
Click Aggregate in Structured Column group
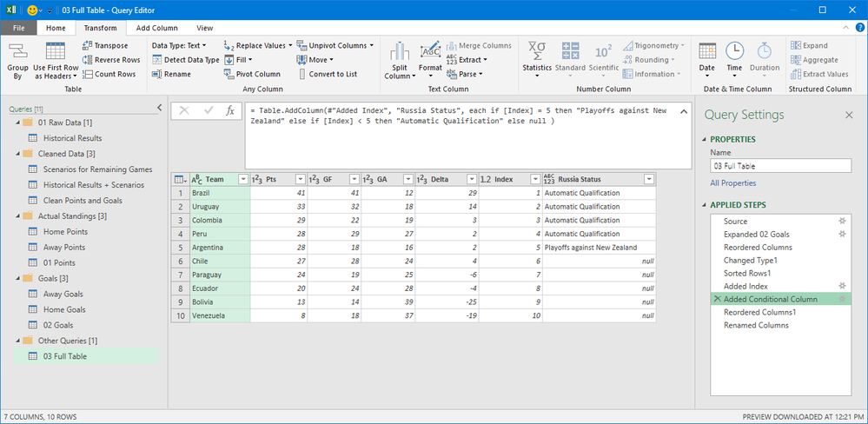[814, 60]
